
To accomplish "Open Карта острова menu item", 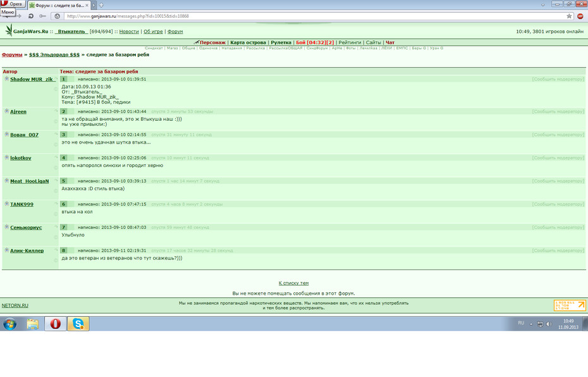I will 248,42.
